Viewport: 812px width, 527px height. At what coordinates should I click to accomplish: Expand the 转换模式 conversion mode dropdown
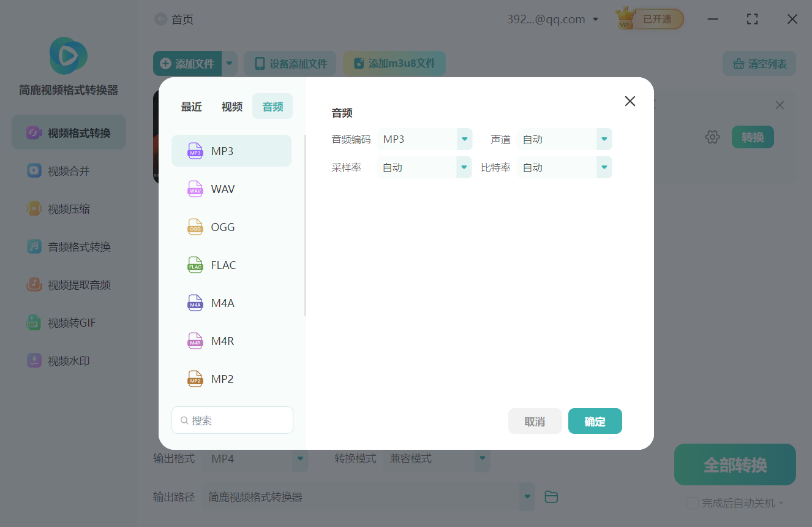coord(482,458)
